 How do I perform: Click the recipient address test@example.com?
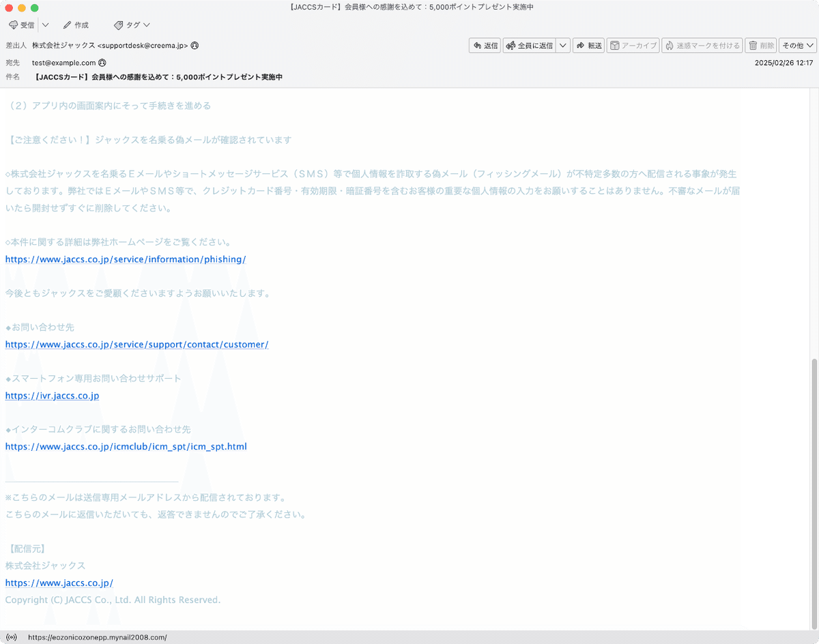63,62
